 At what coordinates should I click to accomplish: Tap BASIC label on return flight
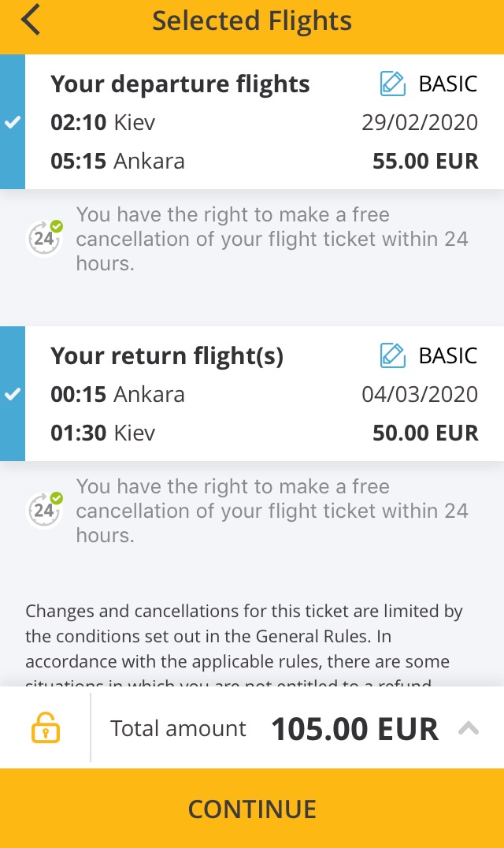click(447, 355)
